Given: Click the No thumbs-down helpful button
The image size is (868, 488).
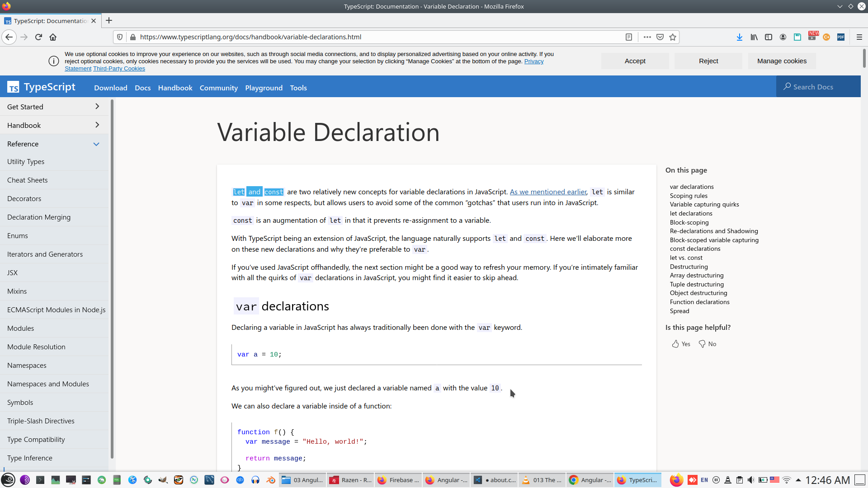Looking at the screenshot, I should coord(708,344).
